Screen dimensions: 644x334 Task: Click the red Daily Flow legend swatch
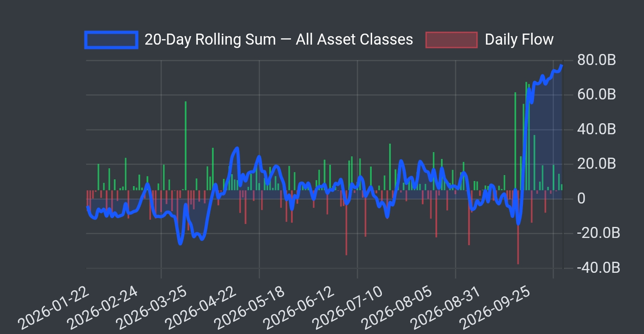[451, 40]
